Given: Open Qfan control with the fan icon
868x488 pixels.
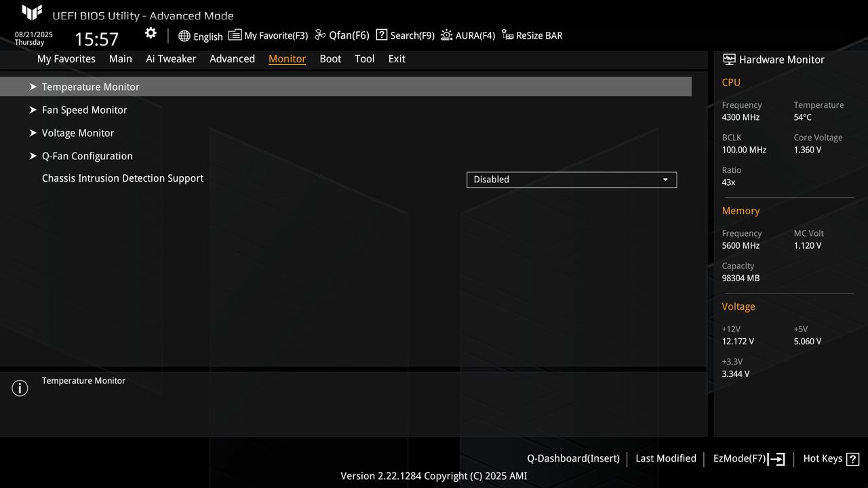Looking at the screenshot, I should click(319, 35).
